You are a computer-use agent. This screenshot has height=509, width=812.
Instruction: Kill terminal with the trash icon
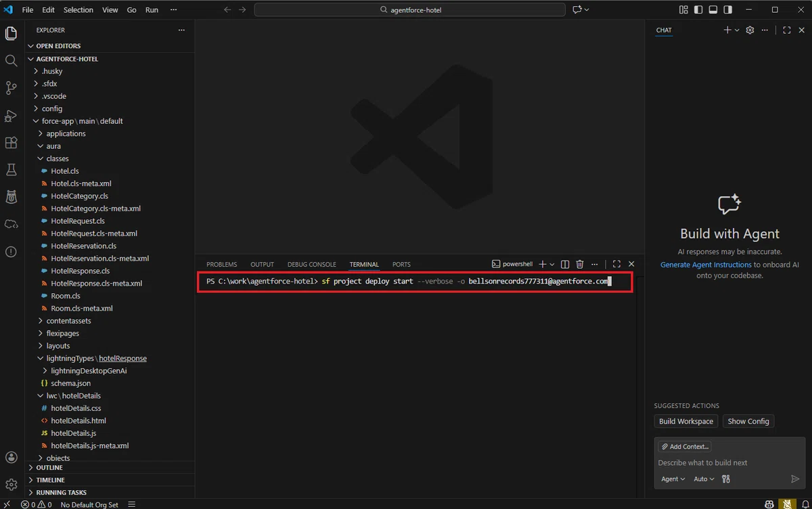pyautogui.click(x=580, y=264)
